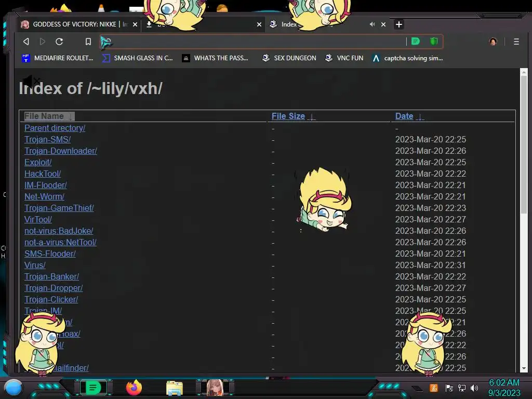Click the forward navigation arrow
Viewport: 532px width, 399px height.
click(x=43, y=42)
